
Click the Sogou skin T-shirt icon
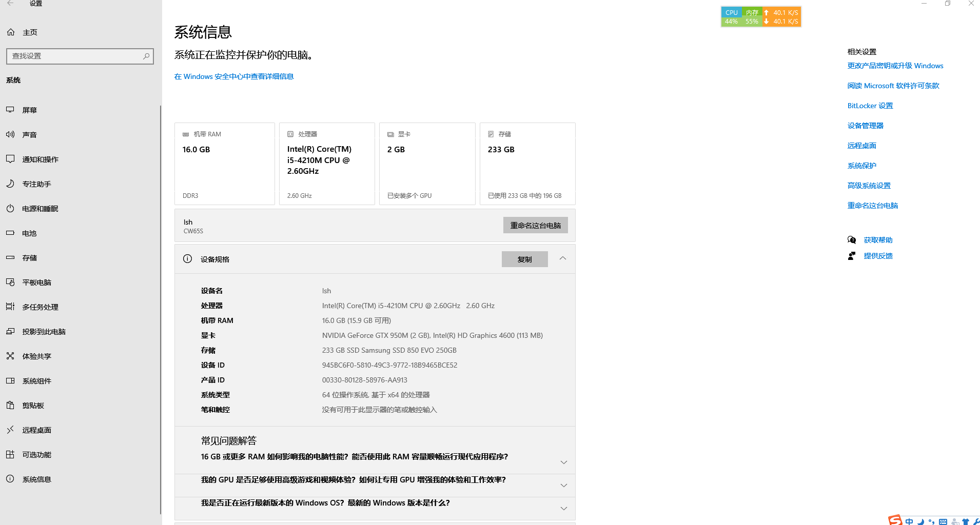pyautogui.click(x=966, y=521)
